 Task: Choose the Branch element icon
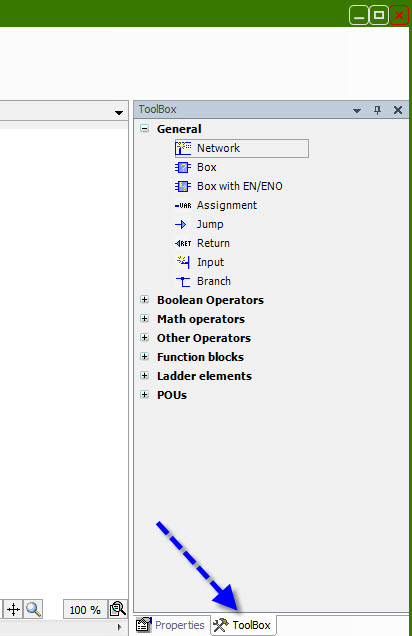(183, 281)
